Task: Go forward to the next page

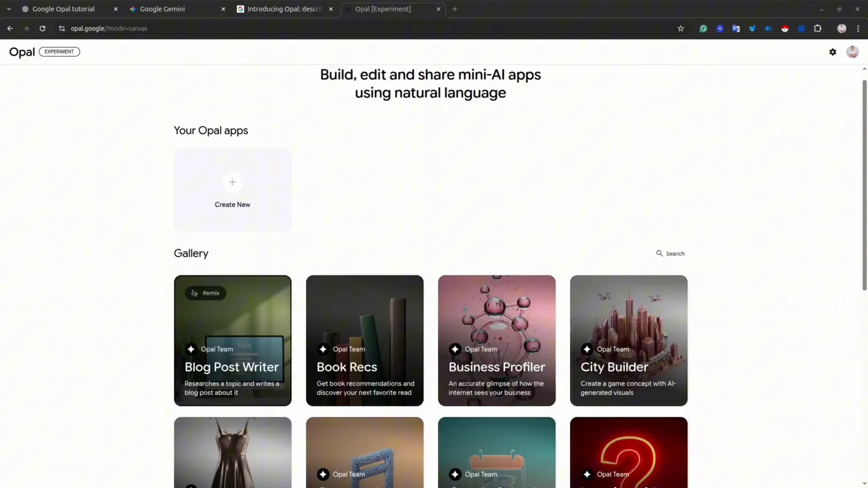Action: coord(26,29)
